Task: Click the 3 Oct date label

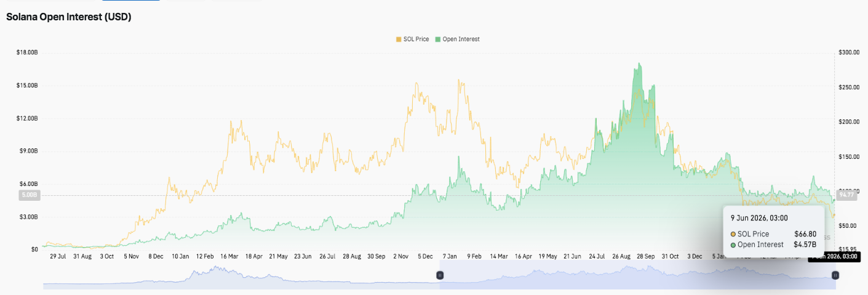Action: [x=107, y=256]
